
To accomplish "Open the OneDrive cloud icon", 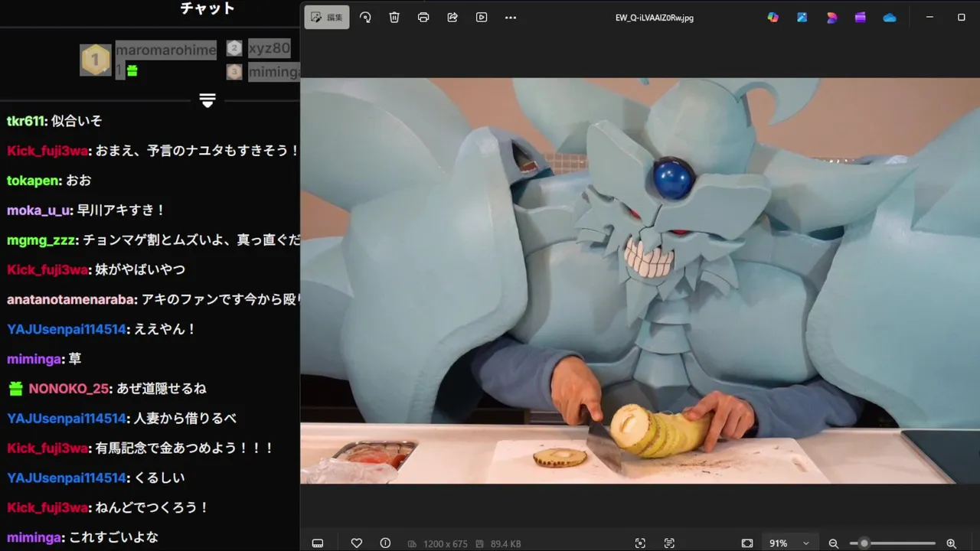I will (890, 17).
